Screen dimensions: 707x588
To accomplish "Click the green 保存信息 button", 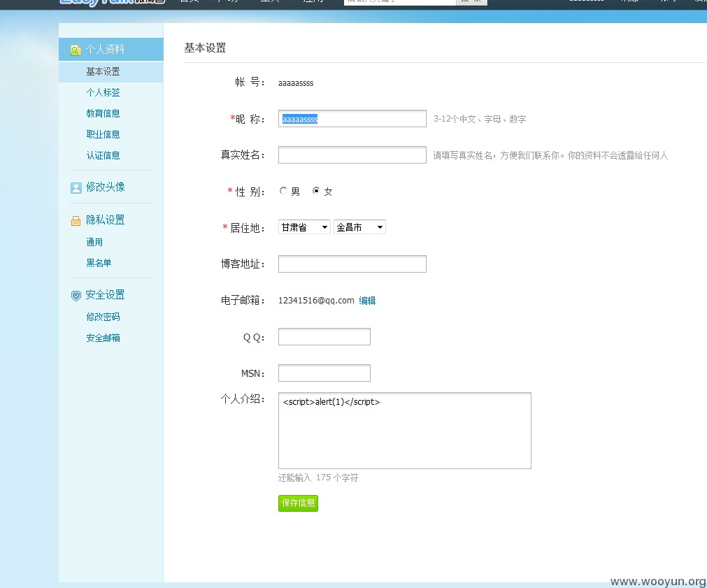I will pyautogui.click(x=298, y=503).
